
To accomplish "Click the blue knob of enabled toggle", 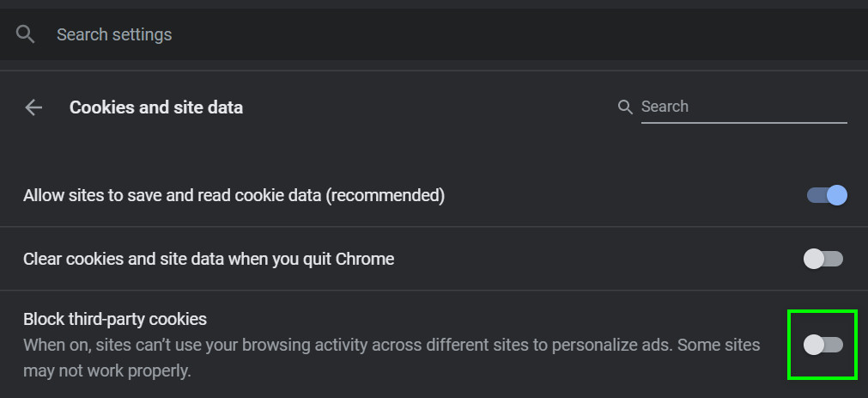I will (x=836, y=195).
